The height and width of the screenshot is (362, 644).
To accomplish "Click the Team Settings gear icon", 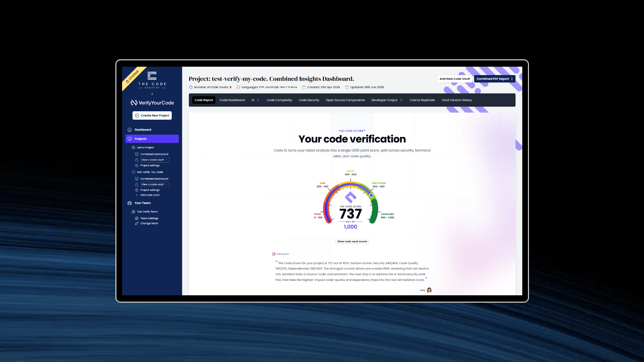I will tap(137, 218).
